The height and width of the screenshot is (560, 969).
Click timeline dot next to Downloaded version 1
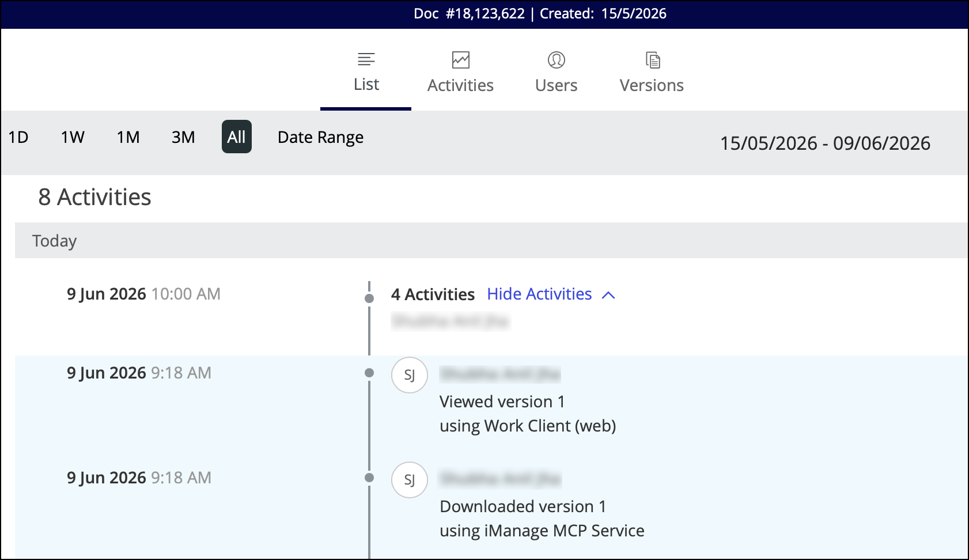(369, 478)
